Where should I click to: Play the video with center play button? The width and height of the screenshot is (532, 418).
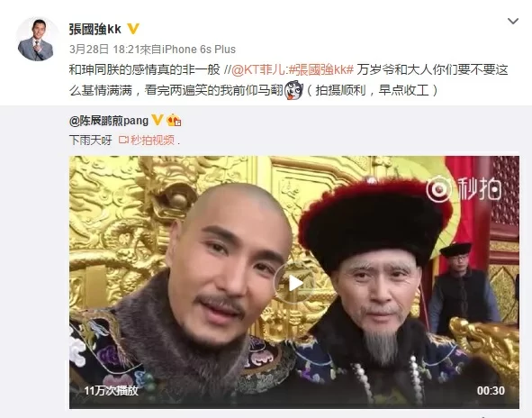point(294,283)
